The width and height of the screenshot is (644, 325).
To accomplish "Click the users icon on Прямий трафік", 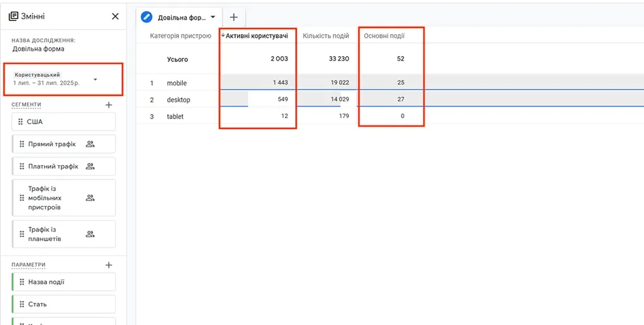I will point(90,144).
